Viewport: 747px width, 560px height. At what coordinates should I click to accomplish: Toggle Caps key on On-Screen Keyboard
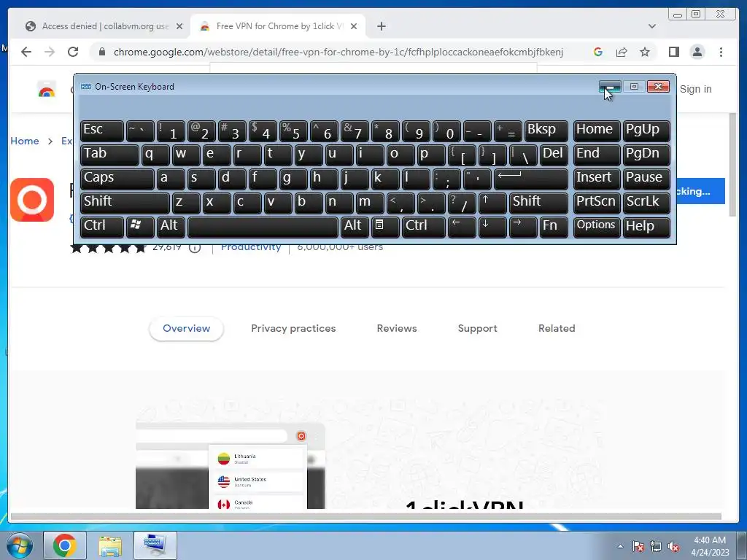[117, 179]
